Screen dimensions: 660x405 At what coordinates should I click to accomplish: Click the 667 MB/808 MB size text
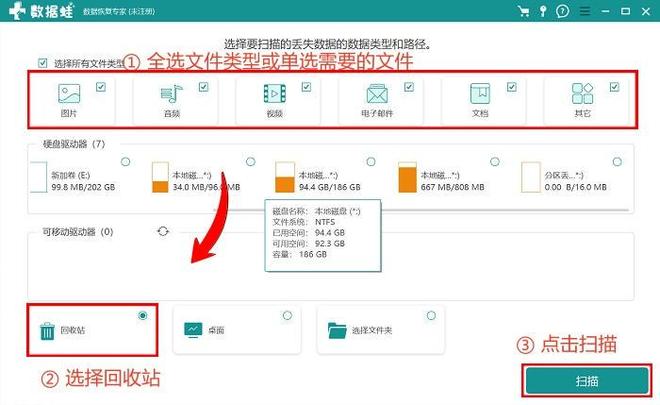(x=452, y=187)
